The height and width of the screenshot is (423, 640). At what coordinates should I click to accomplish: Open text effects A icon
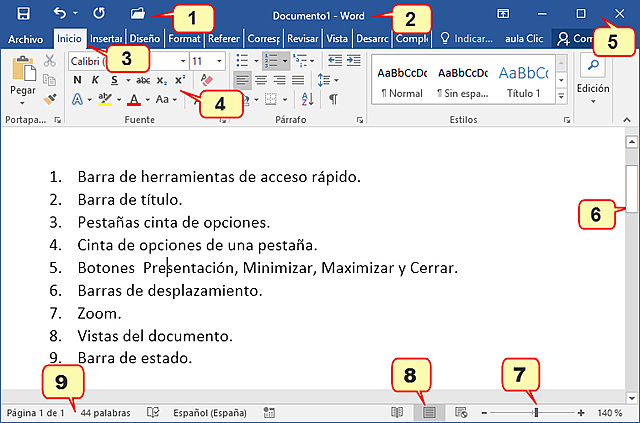tap(78, 99)
